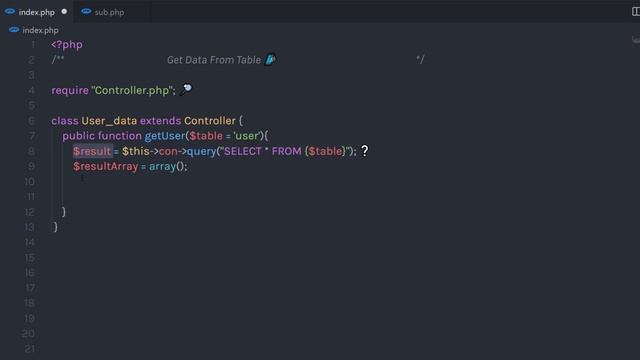Click the breadcrumb PHP file icon
Viewport: 640px width, 360px height.
click(x=14, y=30)
